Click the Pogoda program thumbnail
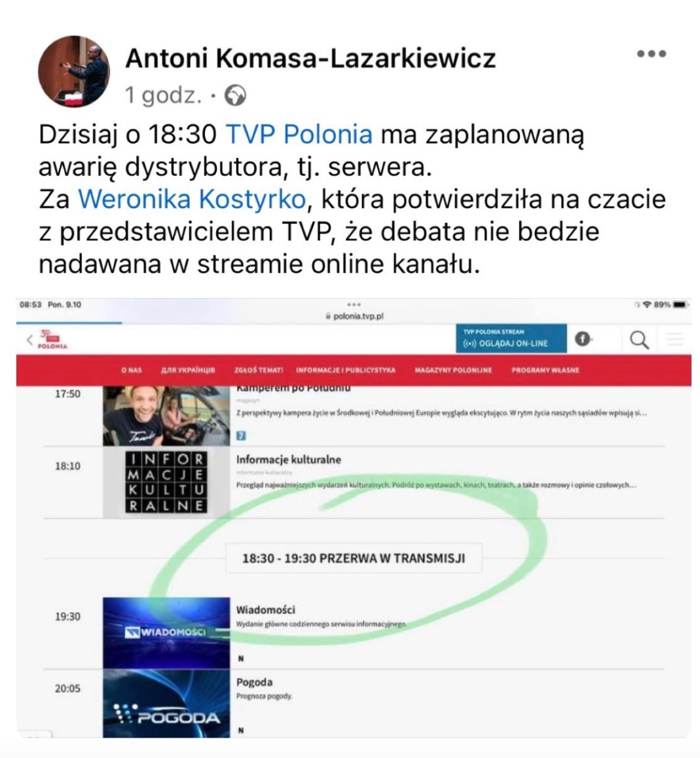The width and height of the screenshot is (700, 758). tap(166, 704)
